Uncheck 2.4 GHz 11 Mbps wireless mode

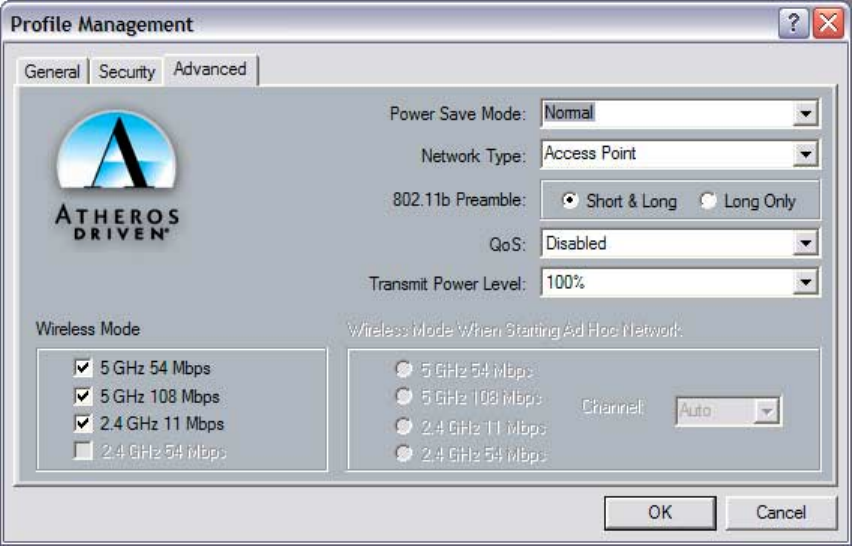[x=83, y=423]
